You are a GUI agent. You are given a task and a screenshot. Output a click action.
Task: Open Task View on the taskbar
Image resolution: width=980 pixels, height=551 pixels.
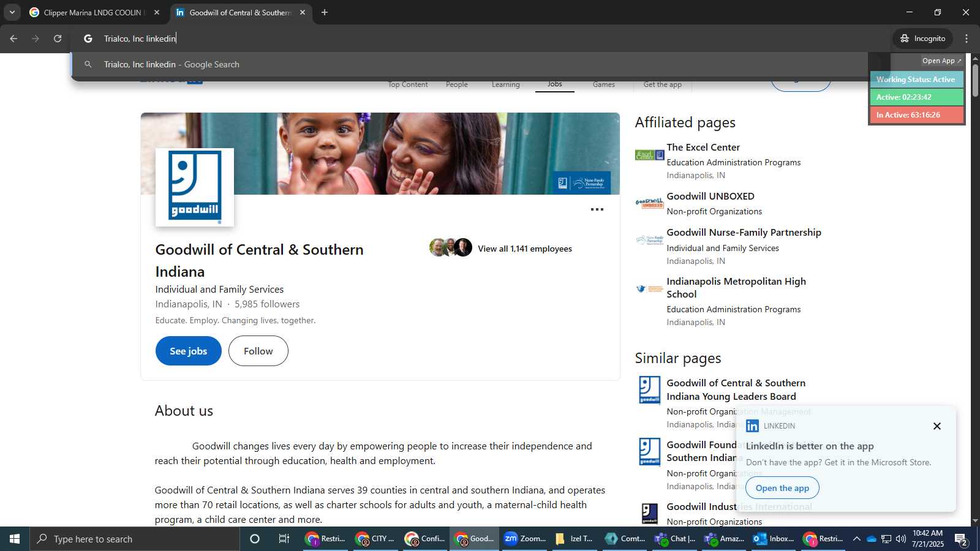pyautogui.click(x=284, y=539)
